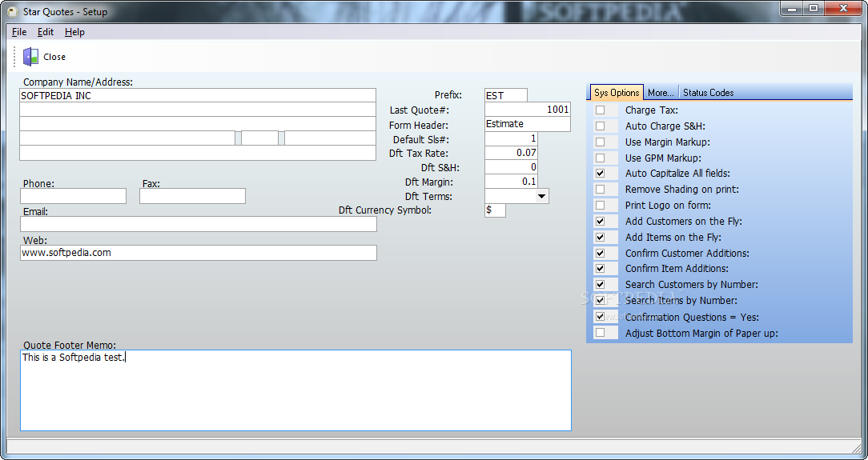The image size is (868, 460).
Task: Click the Form Header field with Estimate
Action: [x=528, y=124]
